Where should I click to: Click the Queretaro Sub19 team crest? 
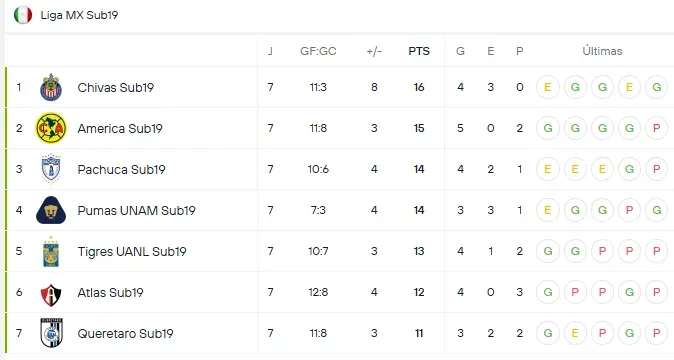(x=51, y=333)
